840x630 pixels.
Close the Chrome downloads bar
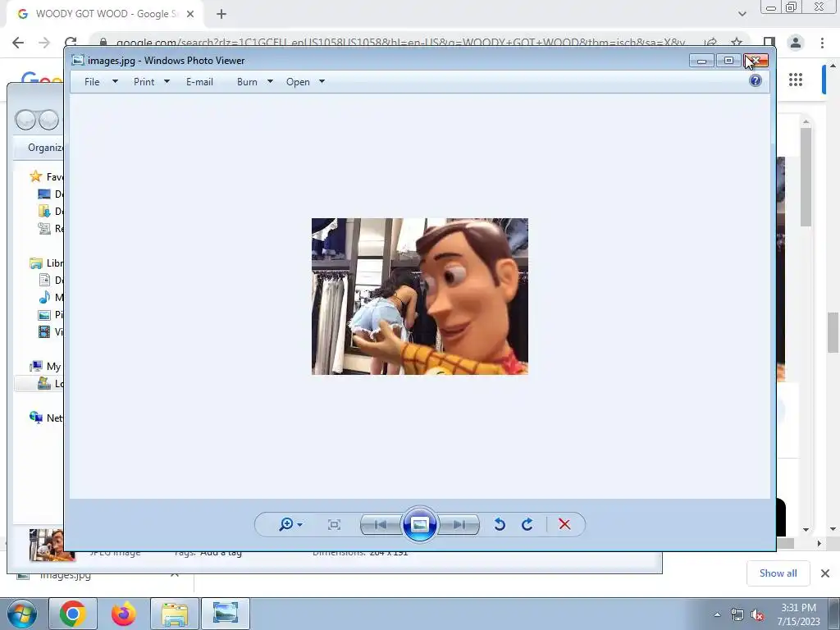pos(825,573)
